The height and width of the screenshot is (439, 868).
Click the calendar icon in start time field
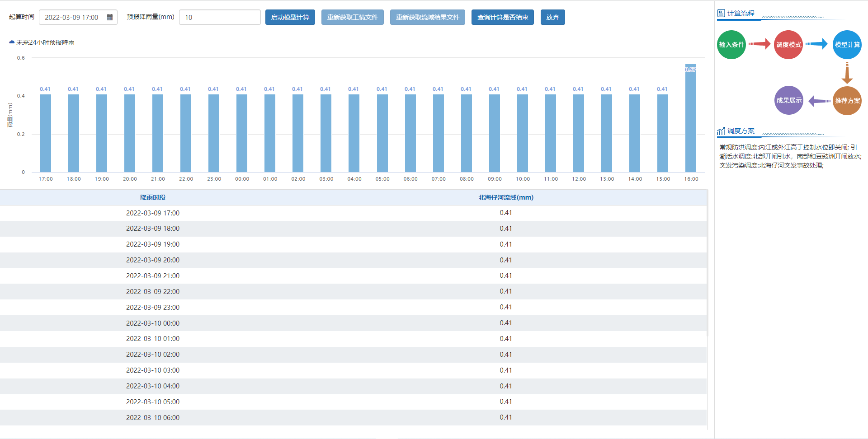click(x=110, y=17)
